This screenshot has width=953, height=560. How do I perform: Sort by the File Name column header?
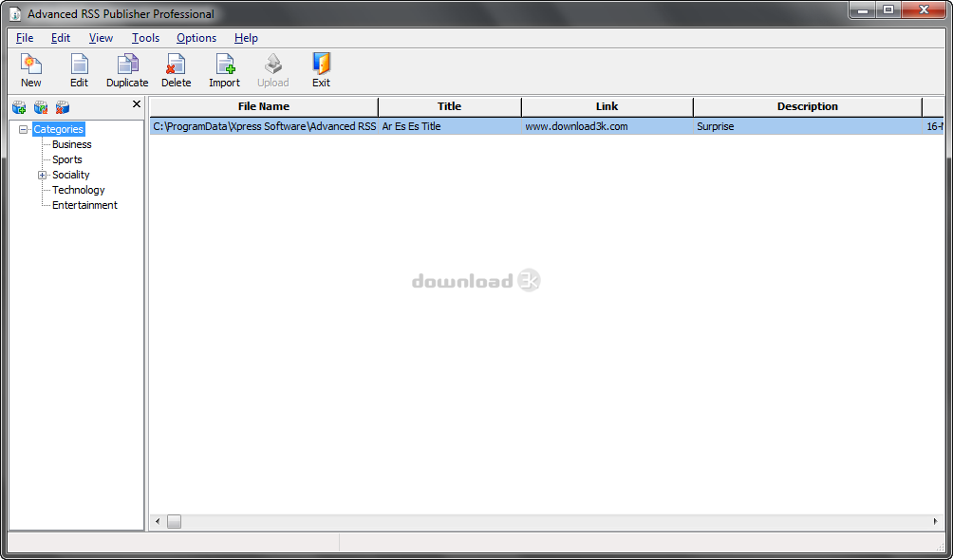[x=264, y=106]
